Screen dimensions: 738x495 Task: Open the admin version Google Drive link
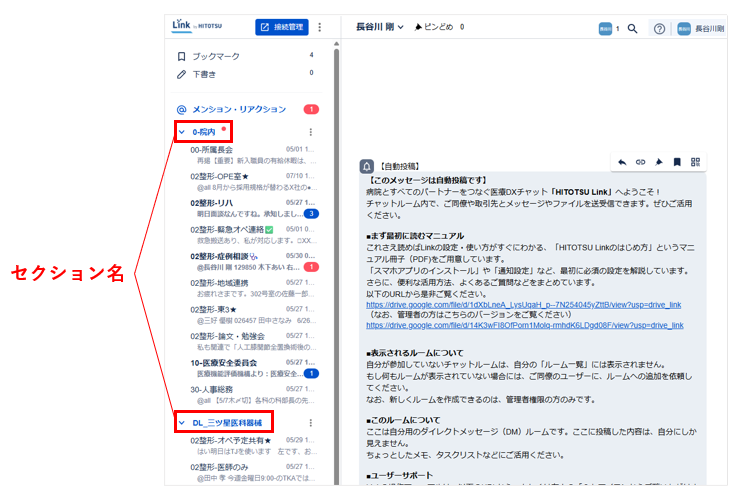(525, 325)
